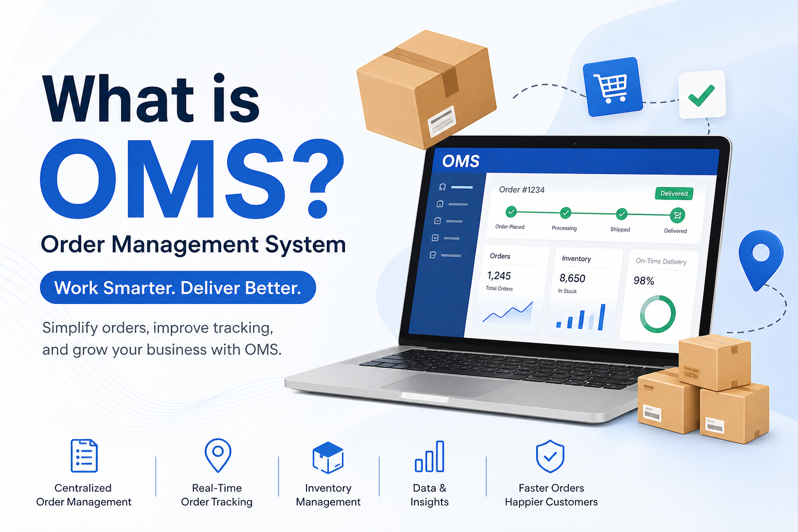Click the green checkmark tile
Image resolution: width=798 pixels, height=532 pixels.
(702, 95)
